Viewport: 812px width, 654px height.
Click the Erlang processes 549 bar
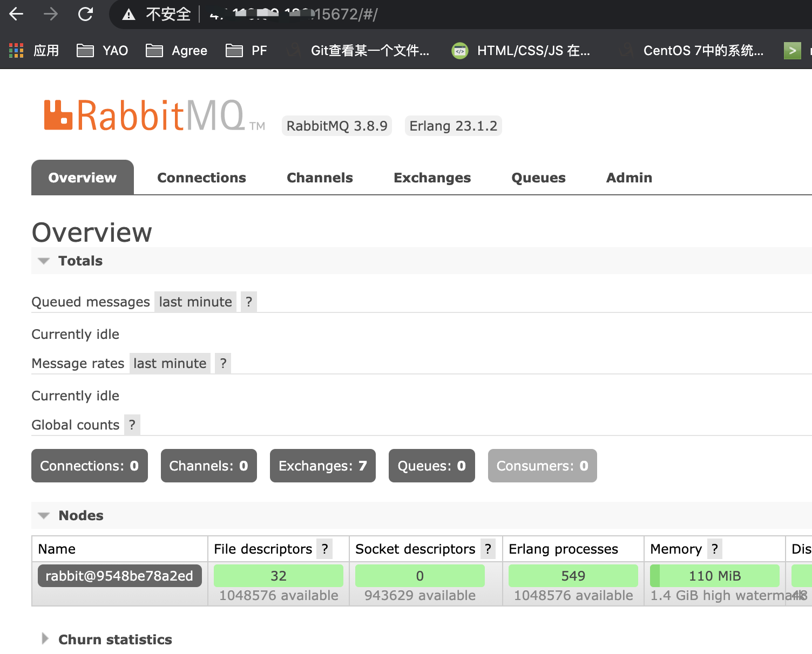pos(573,576)
